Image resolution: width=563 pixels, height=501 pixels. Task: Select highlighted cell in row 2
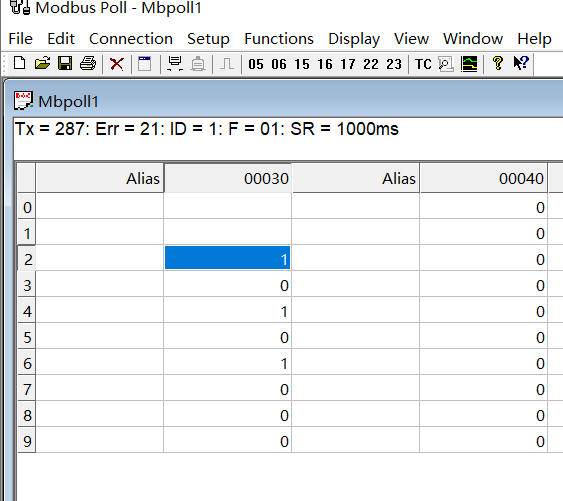pyautogui.click(x=227, y=258)
